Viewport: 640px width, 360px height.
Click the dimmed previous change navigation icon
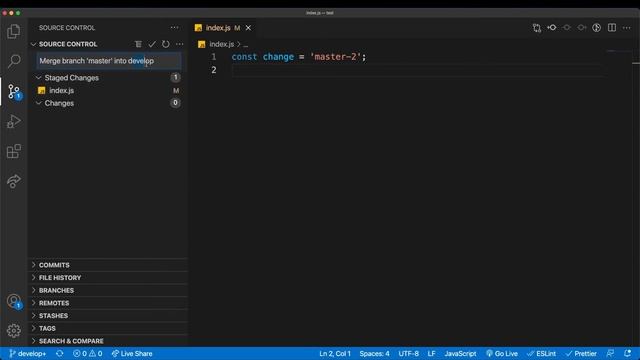pyautogui.click(x=567, y=28)
